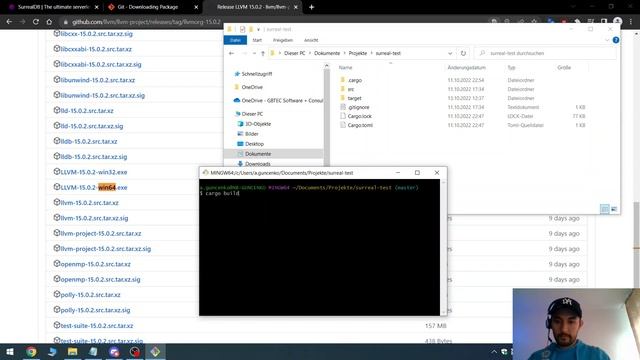Screen dimensions: 640x360
Task: Switch File Explorer to large icons view
Action: pos(614,209)
